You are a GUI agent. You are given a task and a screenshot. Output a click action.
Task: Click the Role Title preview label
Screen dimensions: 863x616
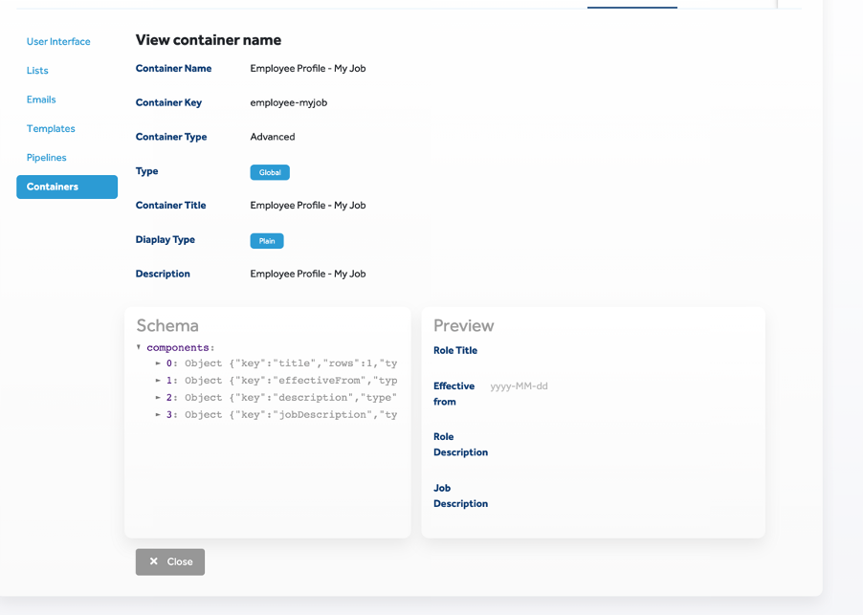[x=455, y=351]
